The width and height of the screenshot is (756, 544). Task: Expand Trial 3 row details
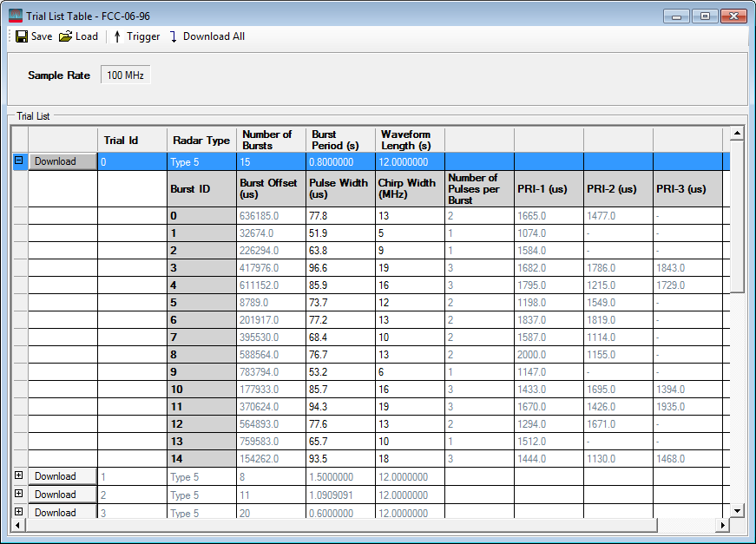[19, 512]
